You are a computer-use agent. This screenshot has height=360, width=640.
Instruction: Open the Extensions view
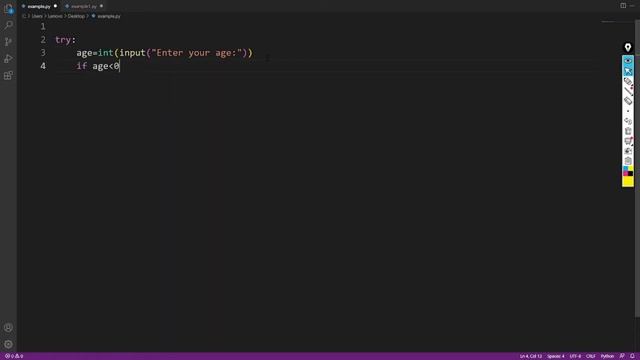click(8, 76)
